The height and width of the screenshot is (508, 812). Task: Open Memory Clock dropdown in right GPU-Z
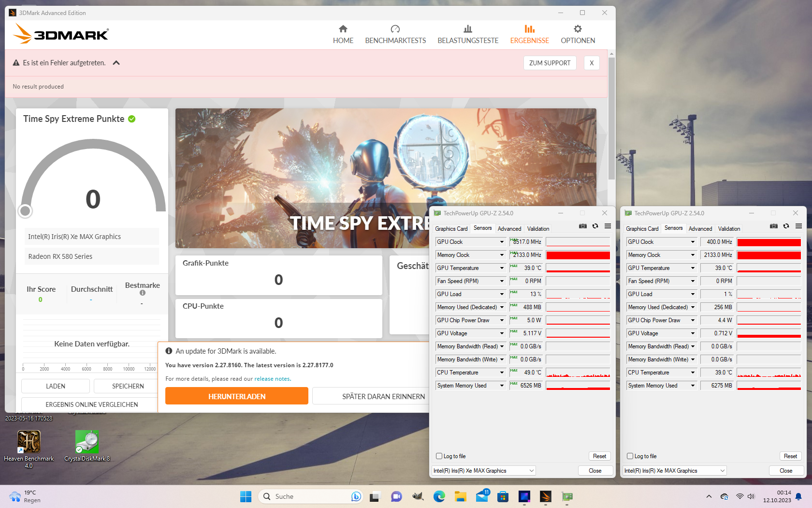pyautogui.click(x=692, y=255)
